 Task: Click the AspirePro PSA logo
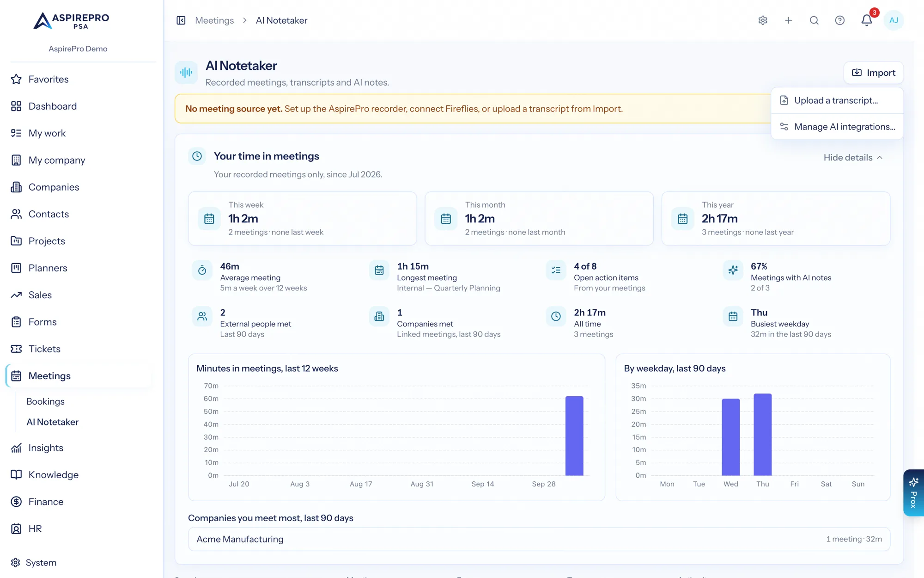(72, 21)
